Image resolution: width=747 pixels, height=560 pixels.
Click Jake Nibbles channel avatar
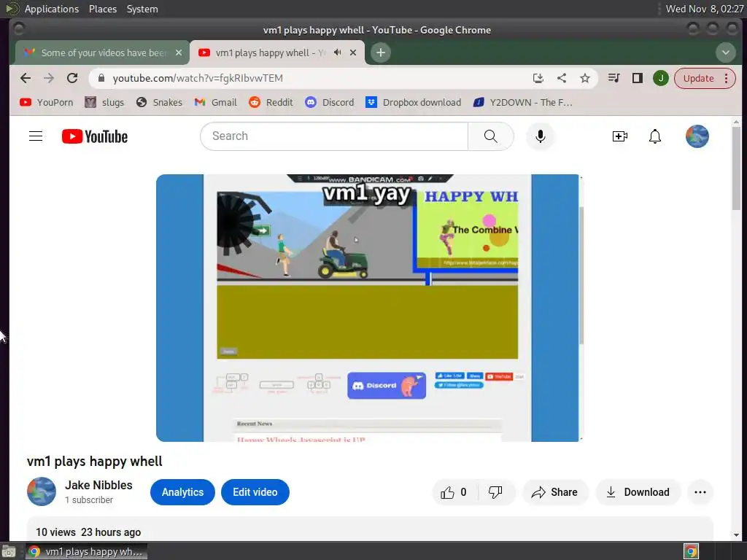(x=42, y=491)
